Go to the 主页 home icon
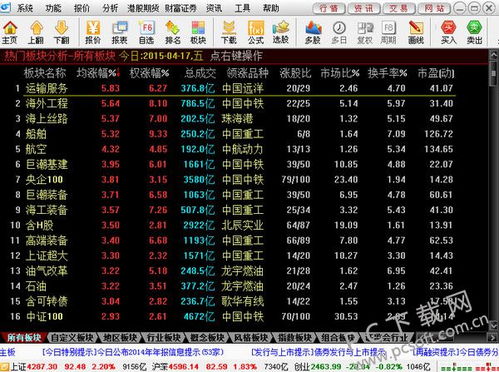499x372 pixels. tap(10, 33)
